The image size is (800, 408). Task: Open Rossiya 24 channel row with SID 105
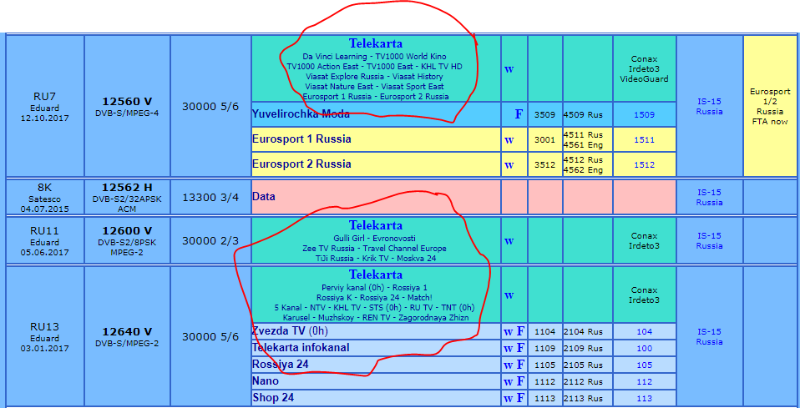280,364
